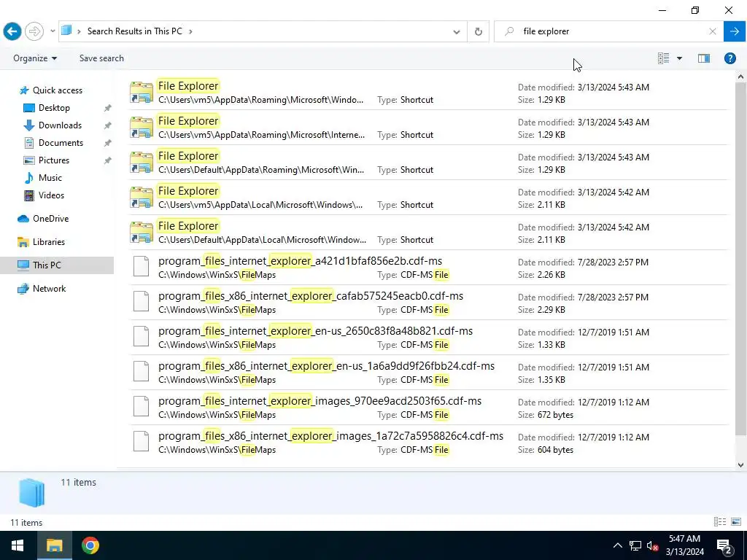Viewport: 747px width, 560px height.
Task: Open the network status tray icon
Action: pos(635,545)
